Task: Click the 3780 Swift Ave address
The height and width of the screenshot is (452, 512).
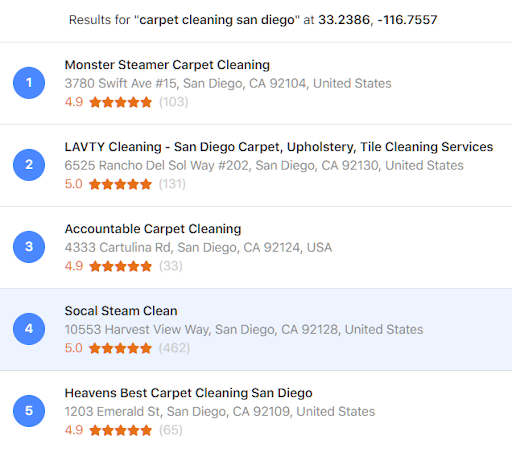Action: [228, 83]
